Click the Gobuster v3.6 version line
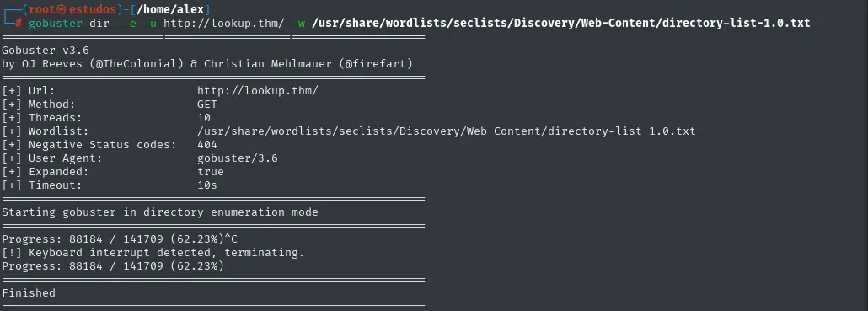Viewport: 868px width, 311px height. 46,51
